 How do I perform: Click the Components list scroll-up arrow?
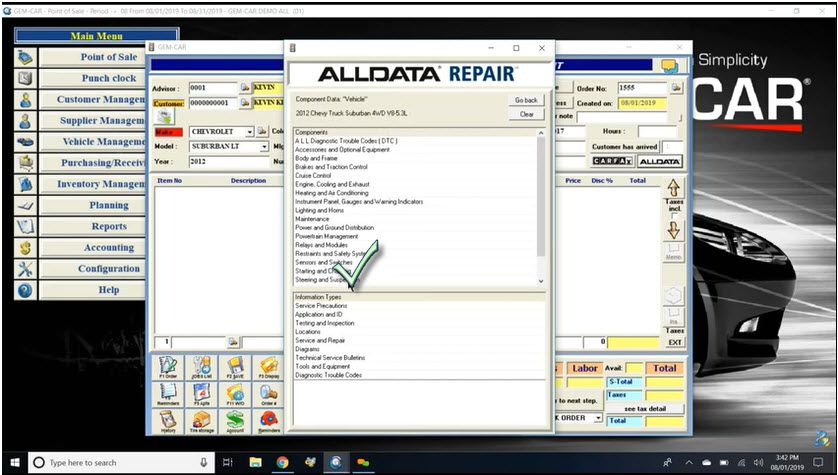pos(541,133)
